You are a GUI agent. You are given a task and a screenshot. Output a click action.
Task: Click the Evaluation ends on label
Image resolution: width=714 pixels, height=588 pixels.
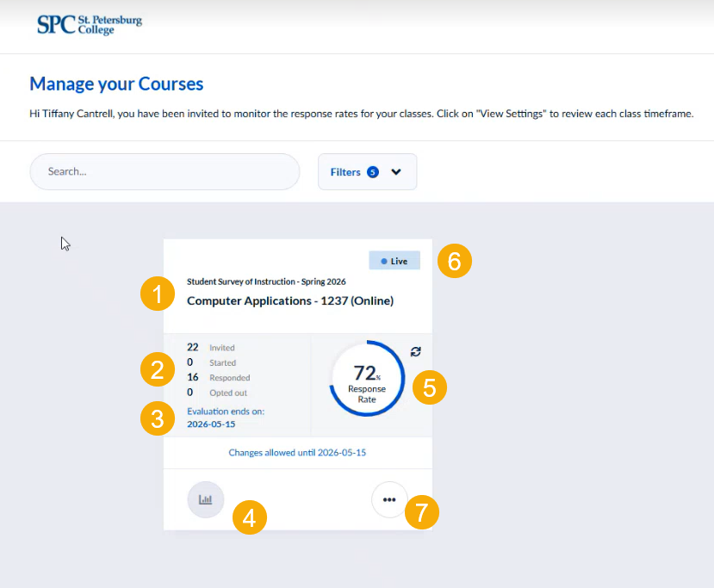pyautogui.click(x=226, y=411)
